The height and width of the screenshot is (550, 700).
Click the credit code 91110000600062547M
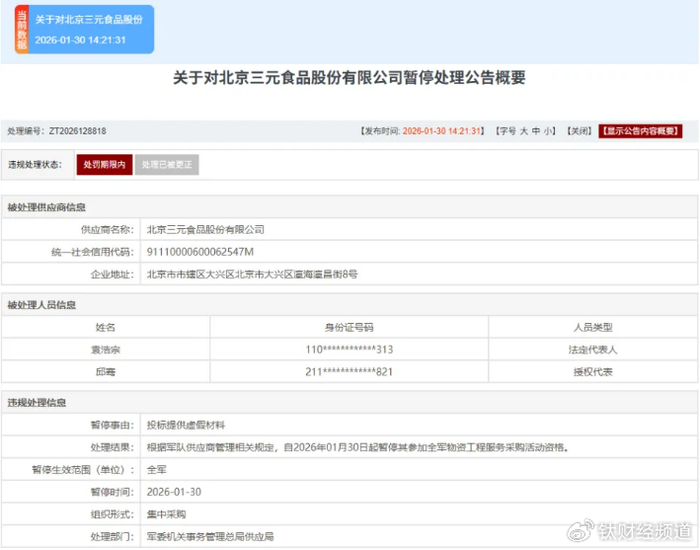[x=200, y=251]
